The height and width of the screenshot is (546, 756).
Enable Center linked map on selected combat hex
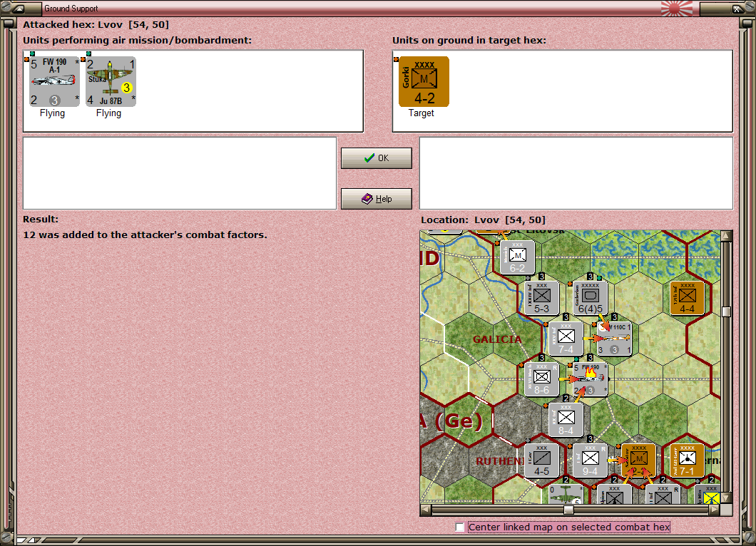(459, 527)
